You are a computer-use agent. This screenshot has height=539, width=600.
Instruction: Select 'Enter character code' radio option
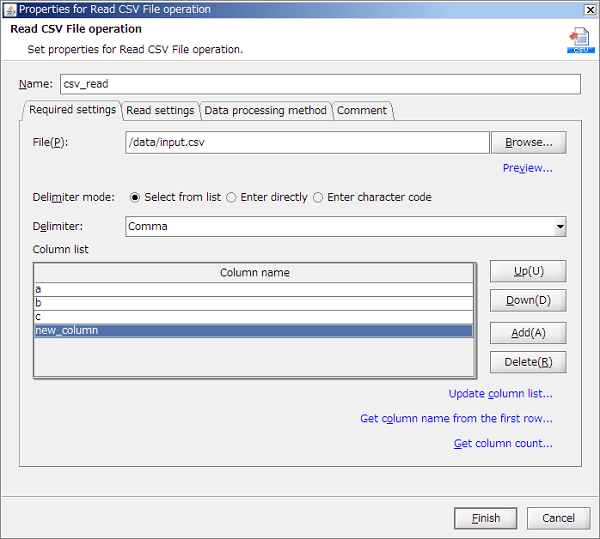point(318,197)
